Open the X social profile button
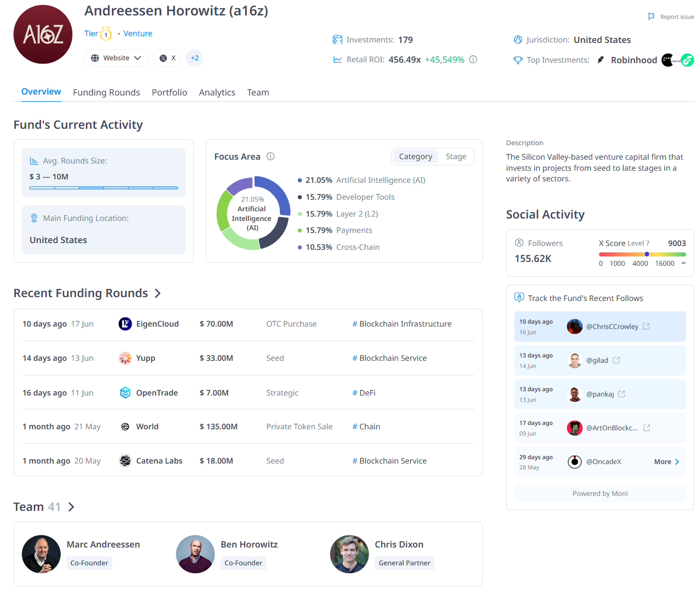The width and height of the screenshot is (700, 589). coord(167,58)
